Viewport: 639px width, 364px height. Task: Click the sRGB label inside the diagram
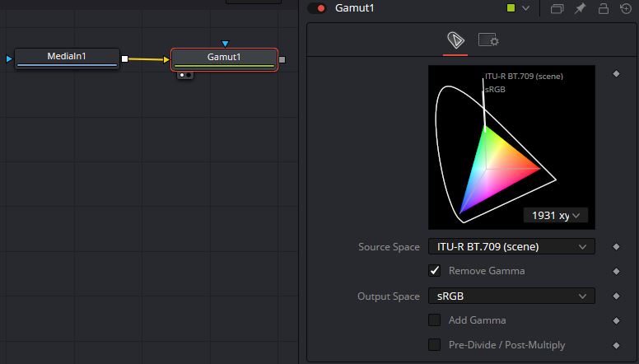(x=495, y=89)
